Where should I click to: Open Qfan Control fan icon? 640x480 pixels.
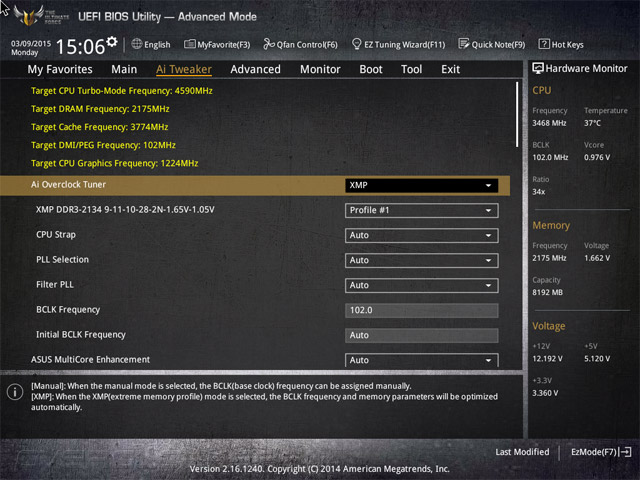(269, 44)
